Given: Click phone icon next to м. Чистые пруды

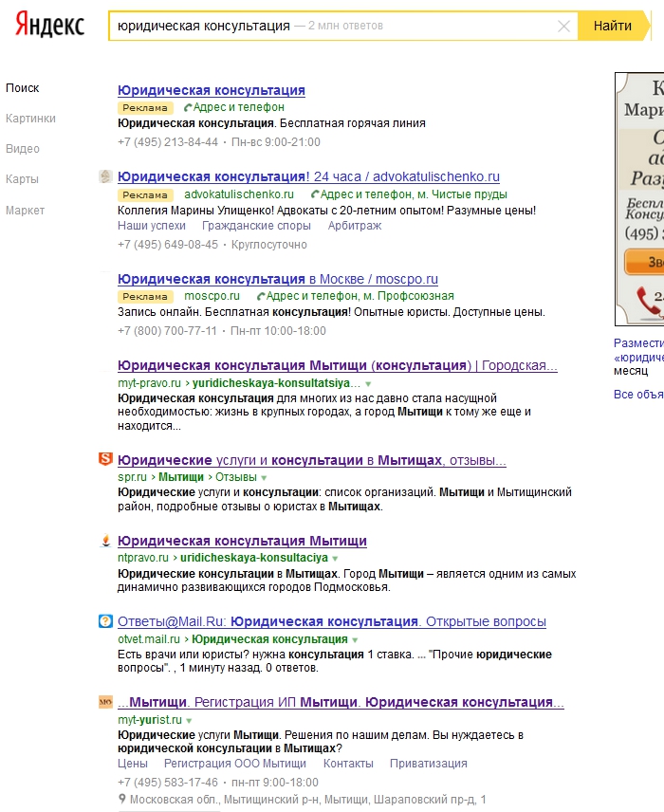Looking at the screenshot, I should coord(314,194).
